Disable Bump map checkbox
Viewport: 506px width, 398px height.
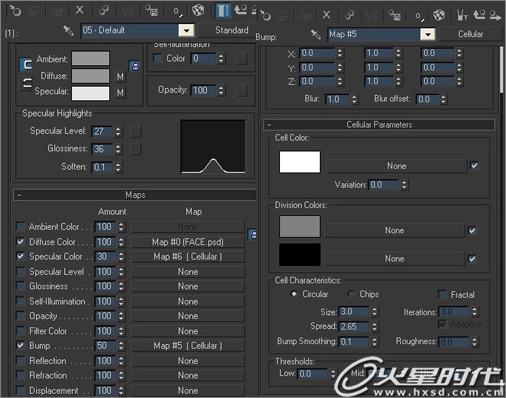click(20, 345)
